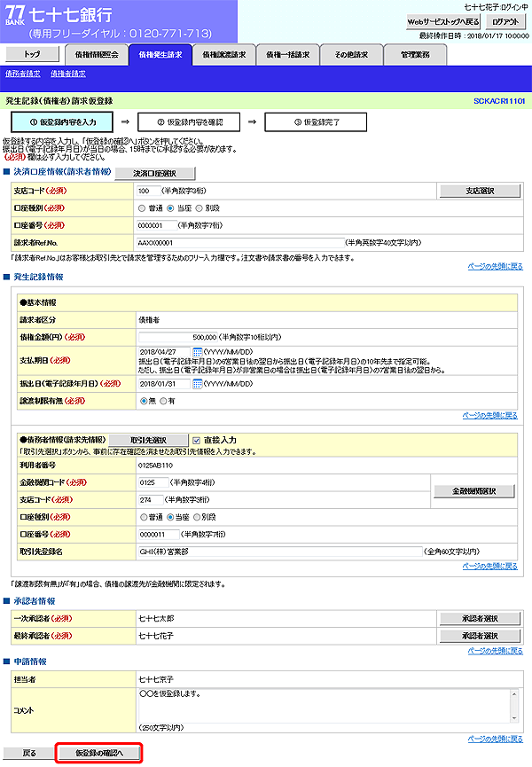Click 債権金額(円) input field
The image size is (532, 767).
click(178, 338)
